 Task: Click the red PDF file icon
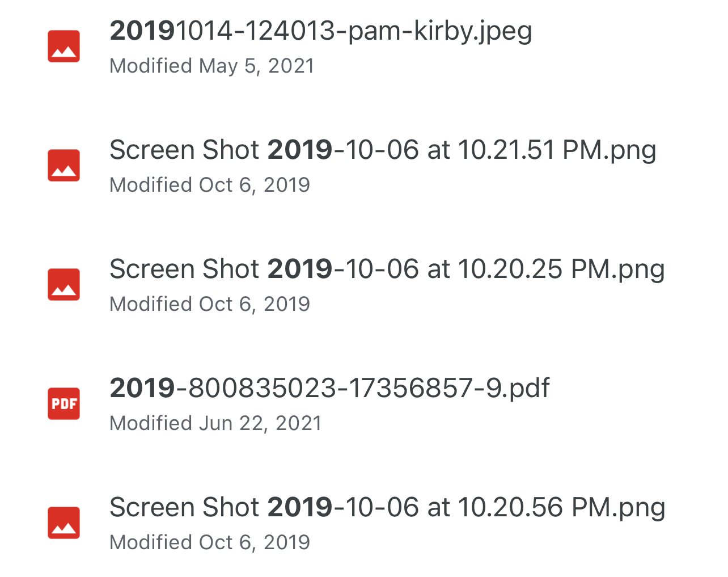64,404
